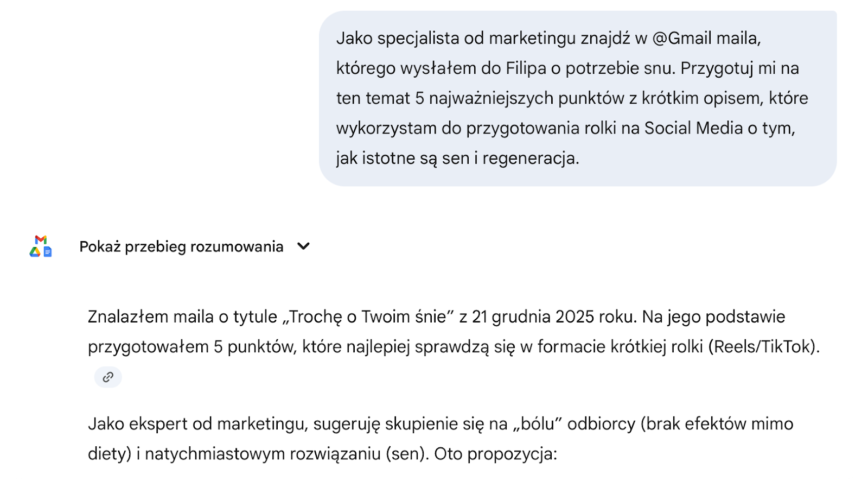Image resolution: width=868 pixels, height=481 pixels.
Task: Click the words "Social Media" in the prompt
Action: (x=693, y=128)
